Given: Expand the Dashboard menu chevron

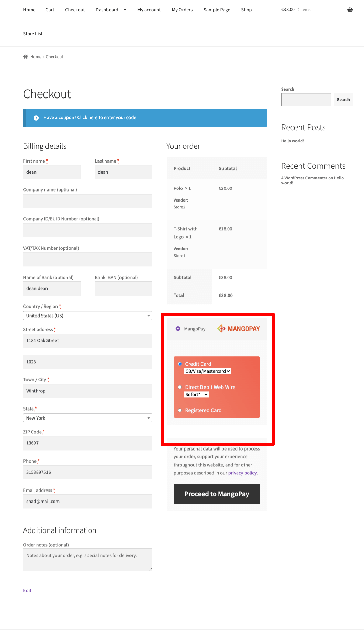Looking at the screenshot, I should click(x=125, y=10).
